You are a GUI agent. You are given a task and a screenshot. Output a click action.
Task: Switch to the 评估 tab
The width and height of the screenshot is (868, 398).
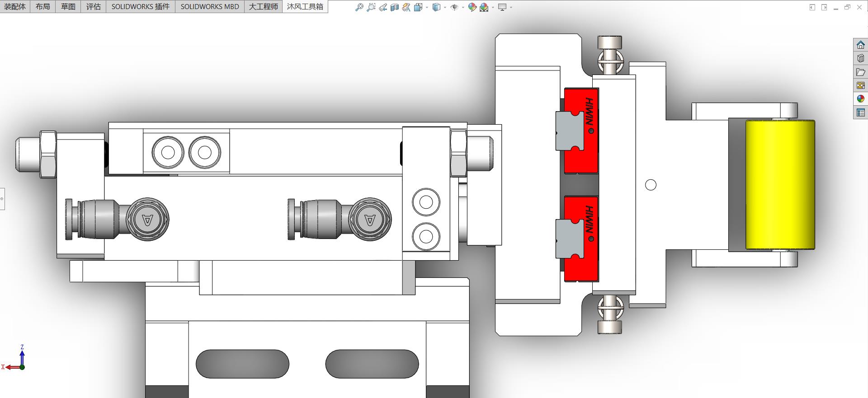[x=94, y=6]
